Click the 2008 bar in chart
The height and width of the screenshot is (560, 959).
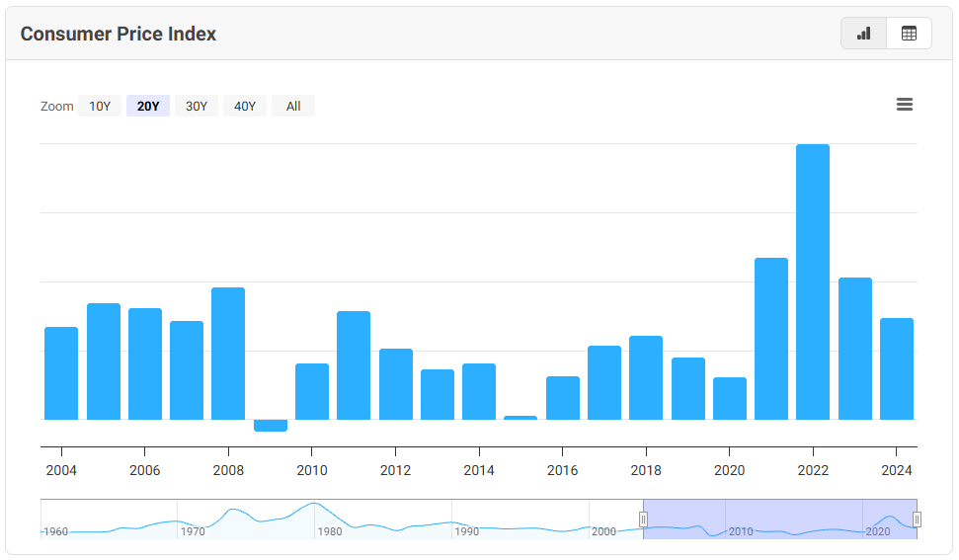(x=228, y=354)
